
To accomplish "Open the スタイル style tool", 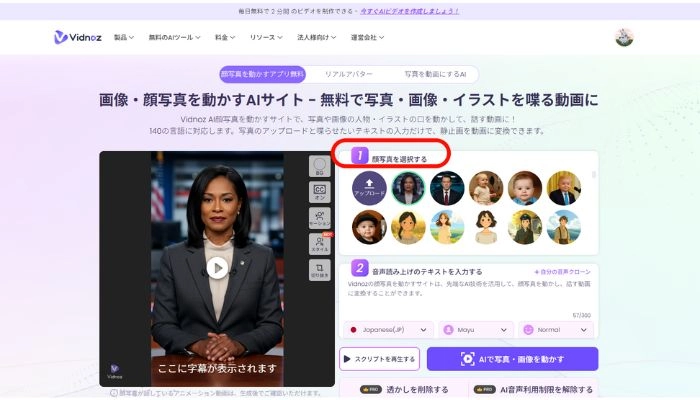I will coord(320,244).
